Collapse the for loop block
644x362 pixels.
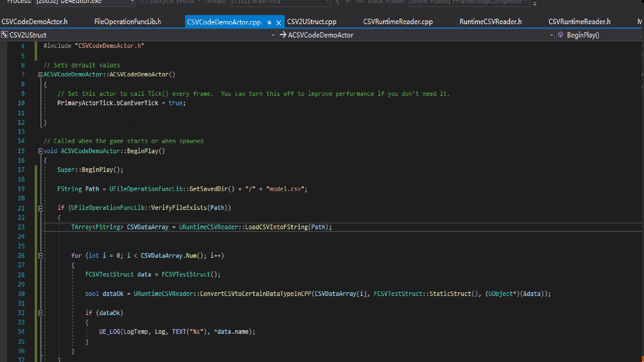[x=40, y=256]
